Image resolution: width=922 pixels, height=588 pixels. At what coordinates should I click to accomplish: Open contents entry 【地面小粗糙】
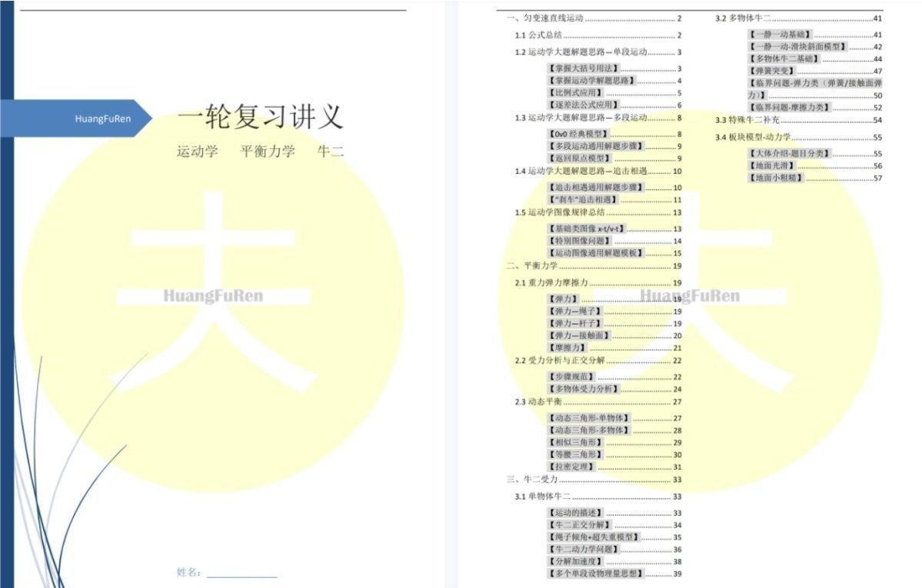(815, 178)
